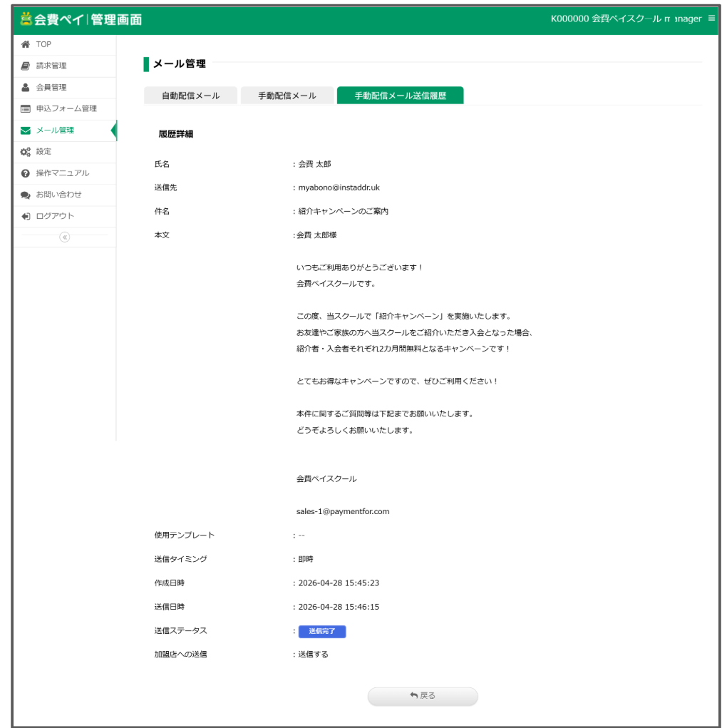
Task: Click the person icon beside 会員管理
Action: 26,87
